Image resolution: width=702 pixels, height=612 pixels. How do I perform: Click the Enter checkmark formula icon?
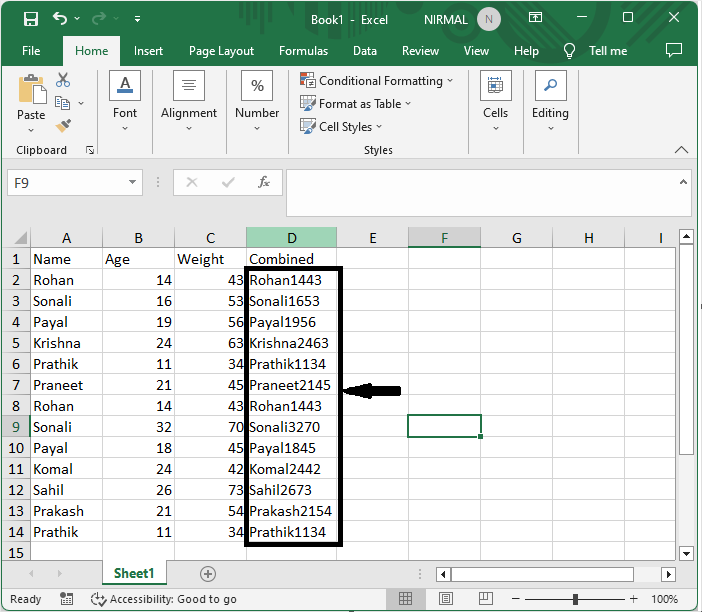pos(228,182)
